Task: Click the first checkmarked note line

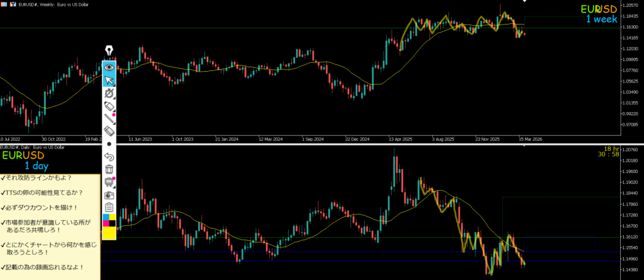Action: [x=38, y=178]
